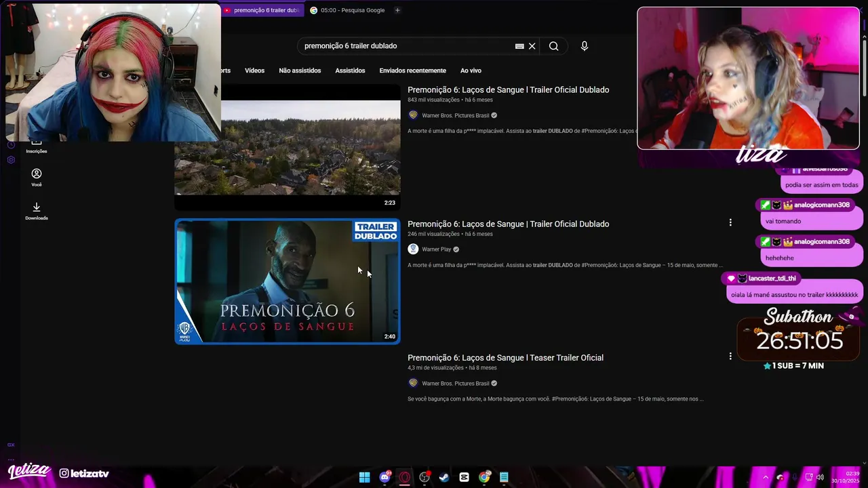Open Warner Play channel name link
Image resolution: width=868 pixels, height=488 pixels.
click(x=436, y=249)
